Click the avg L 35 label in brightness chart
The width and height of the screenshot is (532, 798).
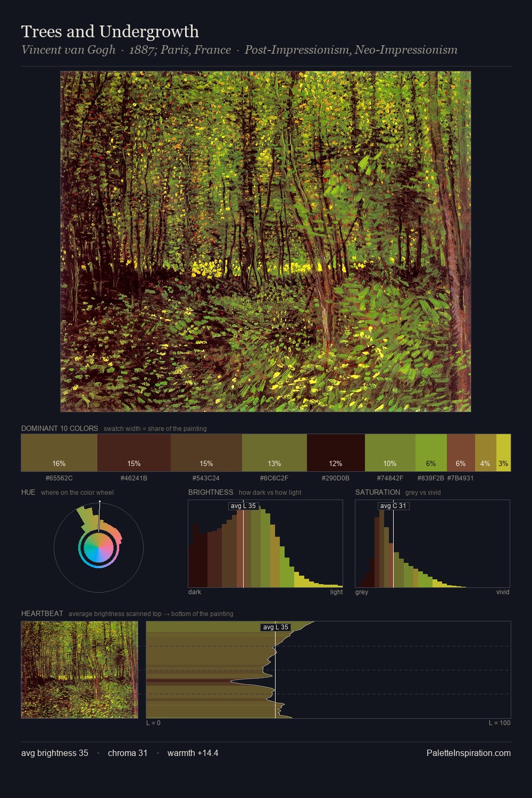[x=243, y=506]
